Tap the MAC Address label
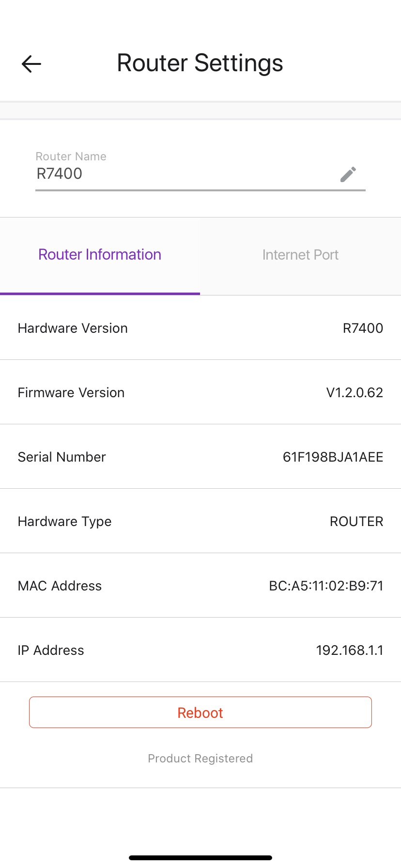Screen dimensions: 401x868 point(60,586)
